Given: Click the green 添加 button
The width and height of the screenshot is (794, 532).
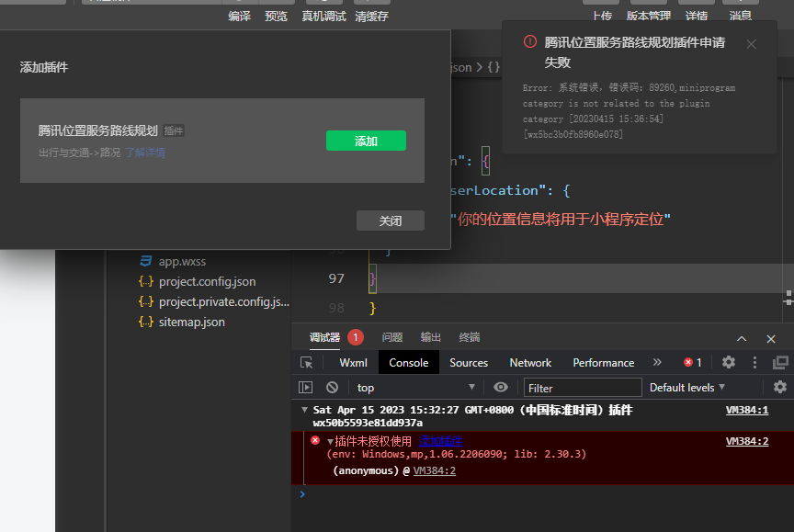Looking at the screenshot, I should [x=366, y=141].
